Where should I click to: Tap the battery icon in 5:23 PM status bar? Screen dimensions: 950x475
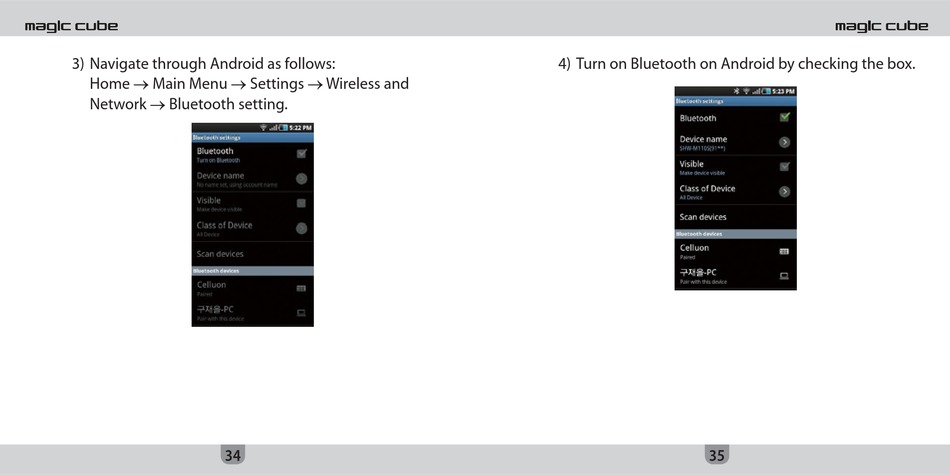coord(766,91)
